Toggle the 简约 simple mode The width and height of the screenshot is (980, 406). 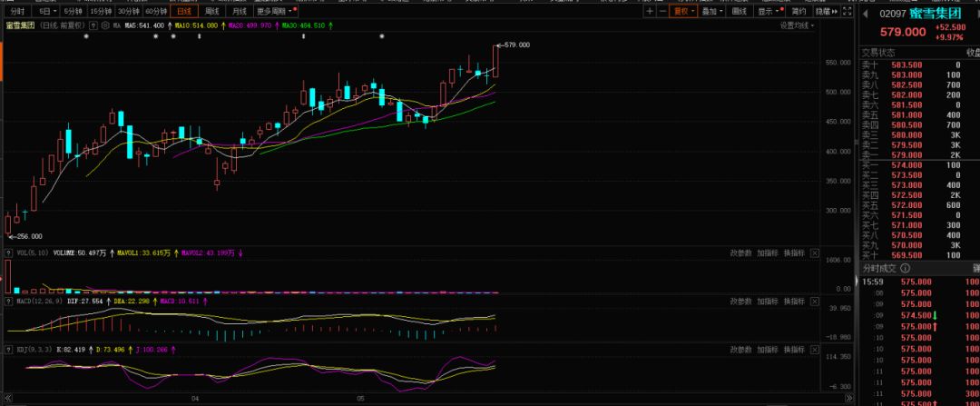point(799,12)
